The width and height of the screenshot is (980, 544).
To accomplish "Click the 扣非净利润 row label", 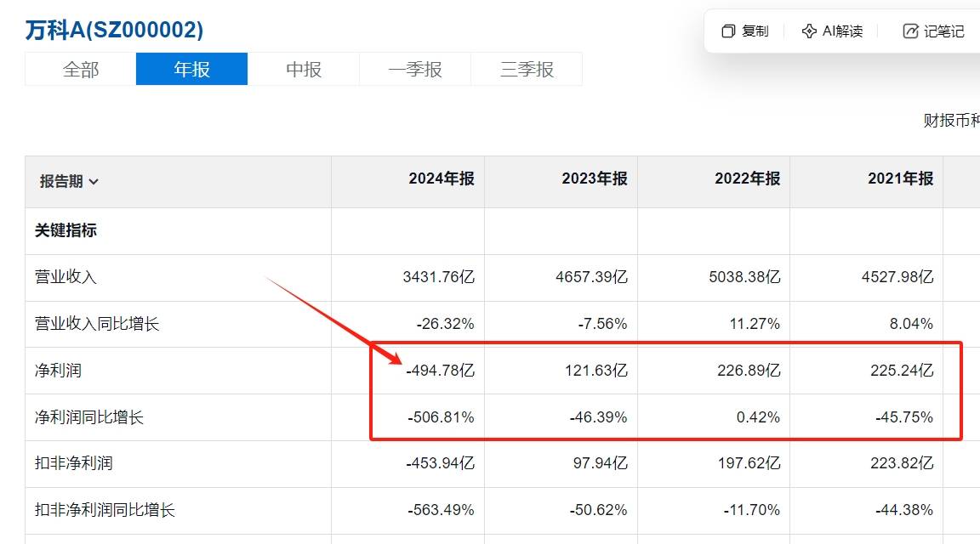I will tap(74, 463).
